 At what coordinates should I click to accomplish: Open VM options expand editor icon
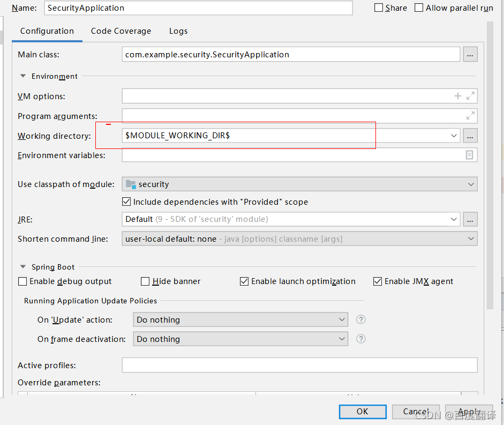pos(470,95)
